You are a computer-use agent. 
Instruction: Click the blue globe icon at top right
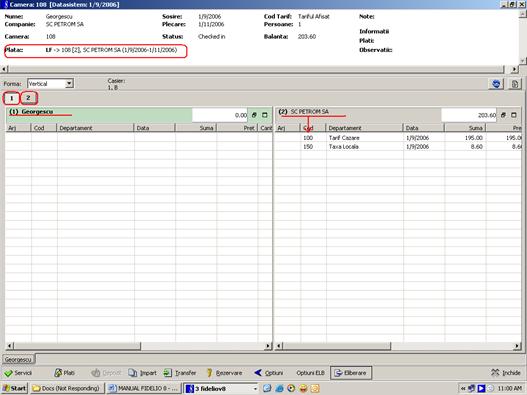click(496, 84)
